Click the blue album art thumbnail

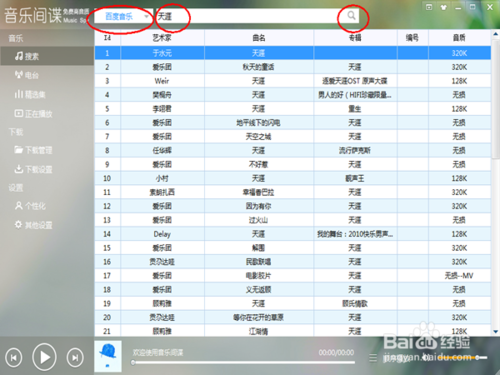108,356
